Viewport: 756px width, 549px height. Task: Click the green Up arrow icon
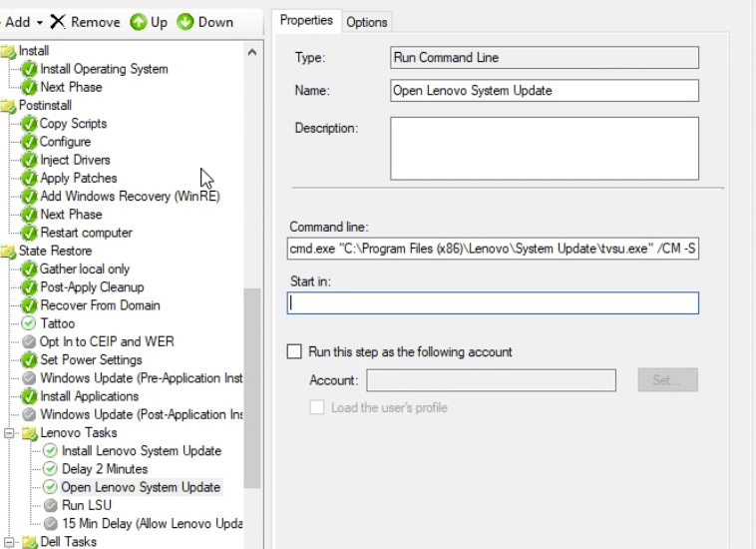tap(139, 22)
